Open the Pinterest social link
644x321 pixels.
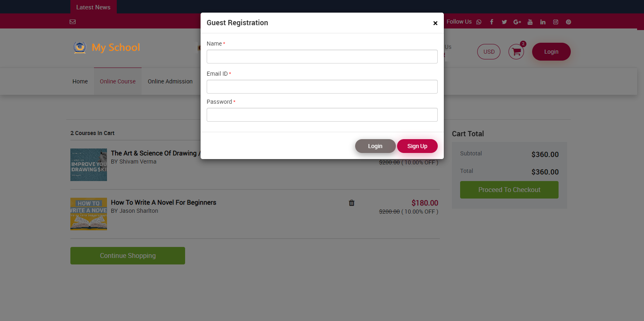(568, 22)
